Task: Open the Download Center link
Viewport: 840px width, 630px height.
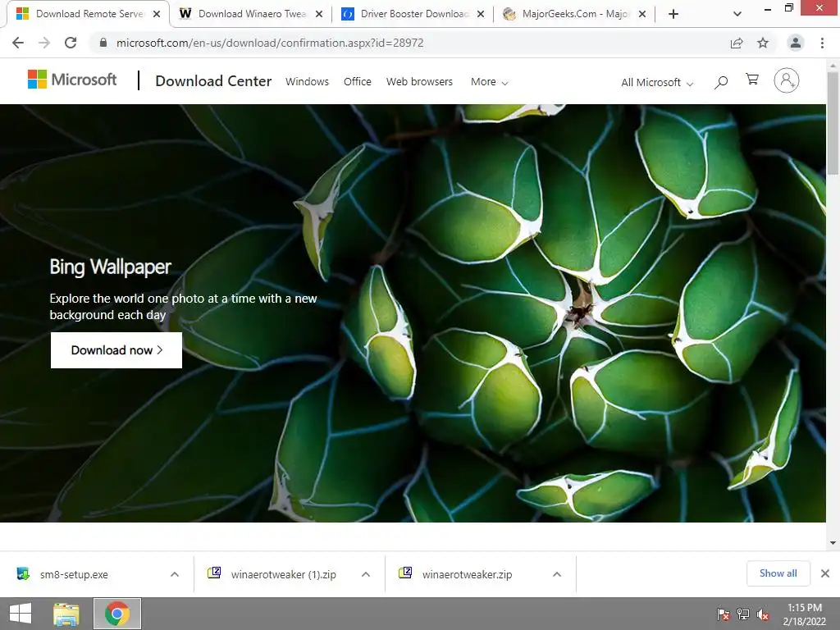Action: [213, 81]
